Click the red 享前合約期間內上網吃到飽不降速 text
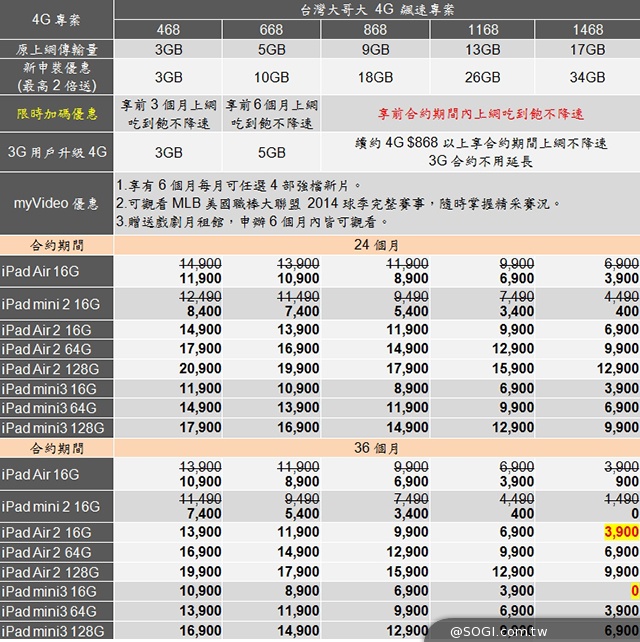The image size is (640, 642). (481, 114)
